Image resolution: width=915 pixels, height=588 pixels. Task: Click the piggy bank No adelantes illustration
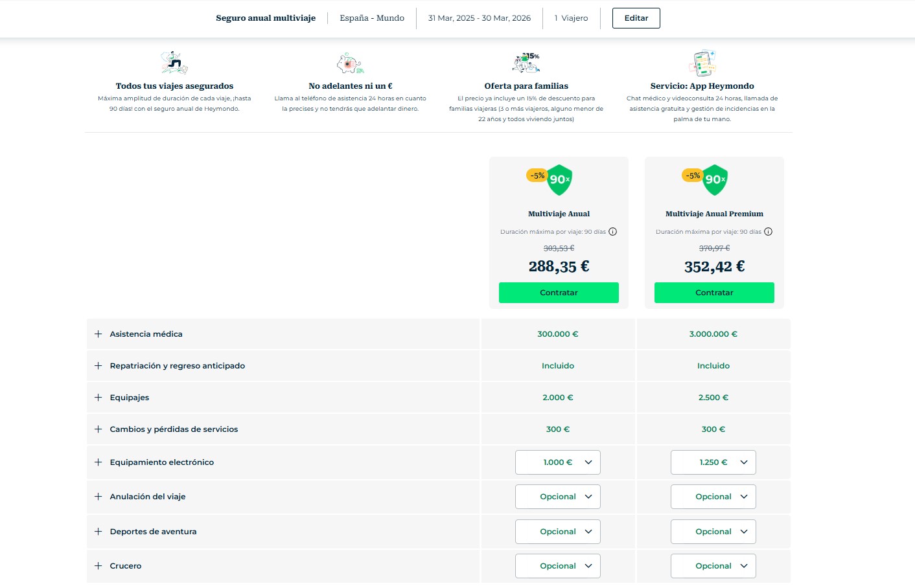coord(350,63)
